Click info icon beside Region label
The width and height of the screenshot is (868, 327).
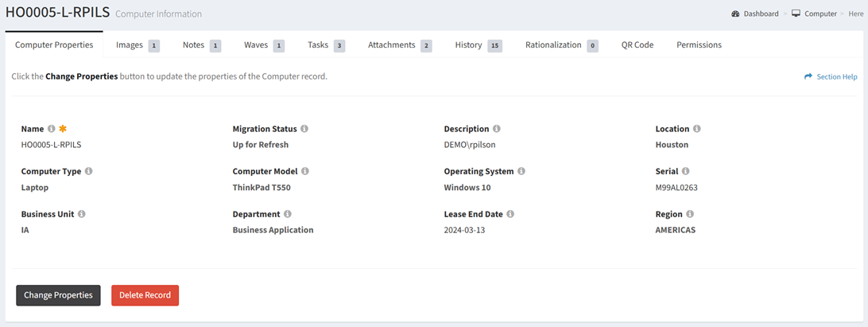pyautogui.click(x=690, y=214)
